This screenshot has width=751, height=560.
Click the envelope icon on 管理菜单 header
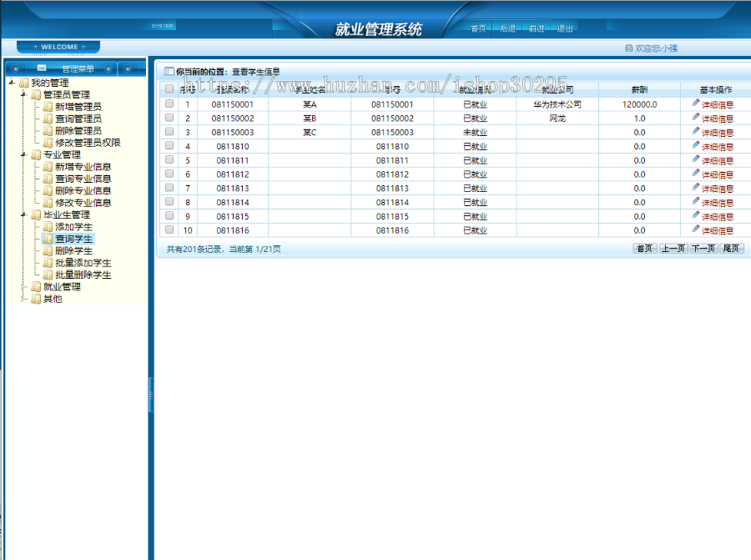pos(40,68)
